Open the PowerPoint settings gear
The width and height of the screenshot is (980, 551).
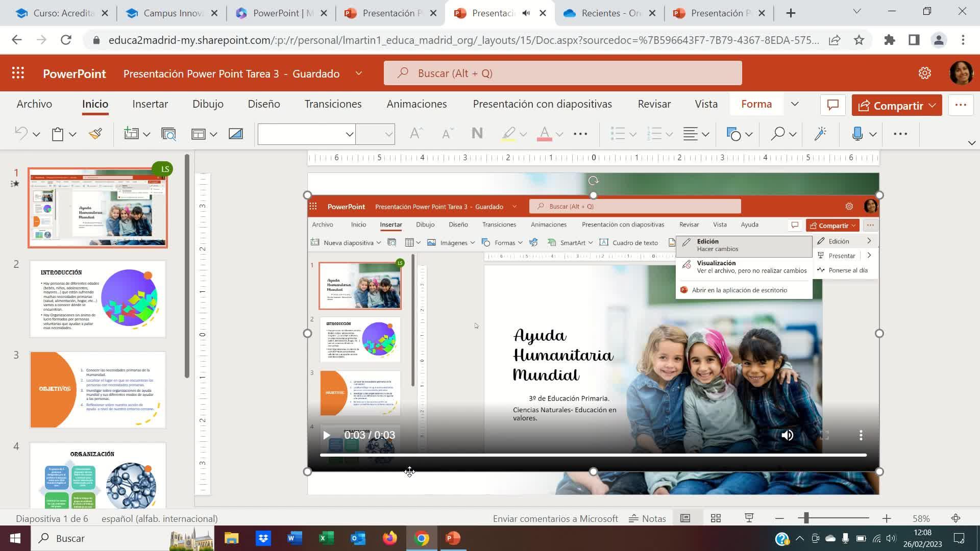coord(924,73)
